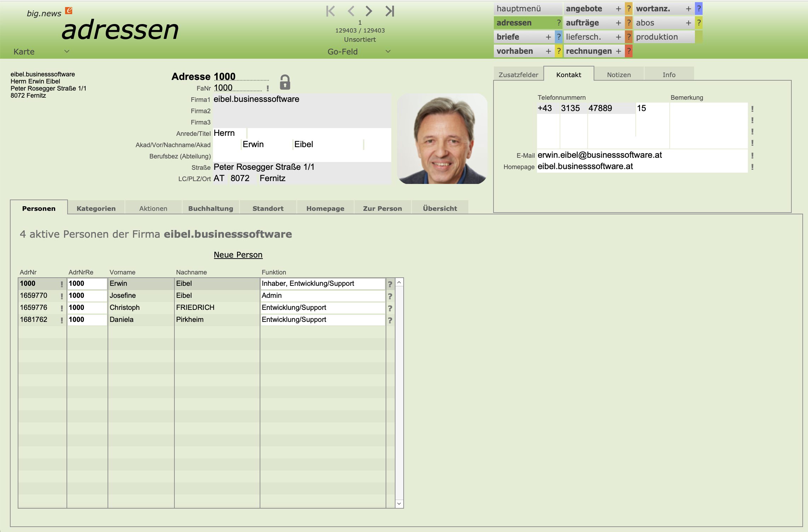Click question mark next to abos
808x532 pixels.
click(699, 23)
